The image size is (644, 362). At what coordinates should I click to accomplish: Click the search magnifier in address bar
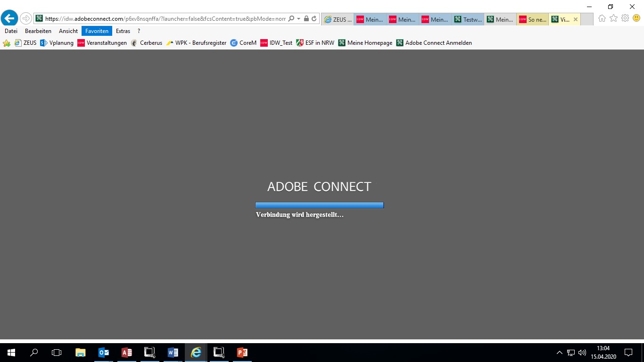tap(291, 19)
